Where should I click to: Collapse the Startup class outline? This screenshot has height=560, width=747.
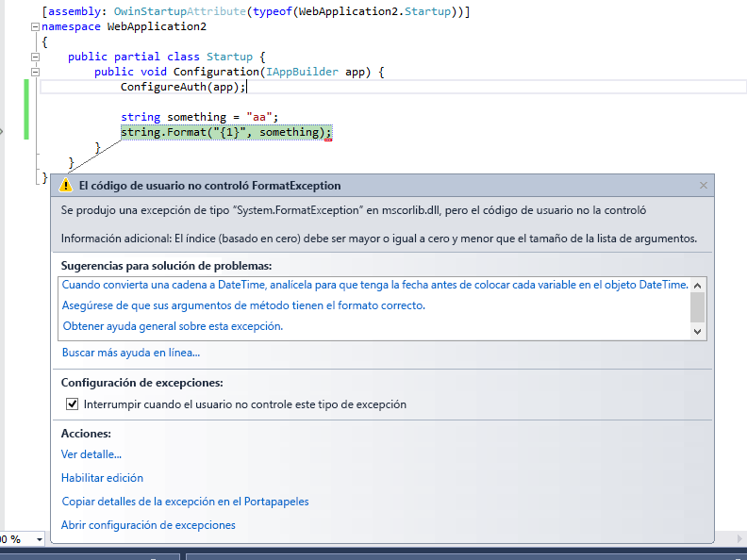pyautogui.click(x=35, y=57)
